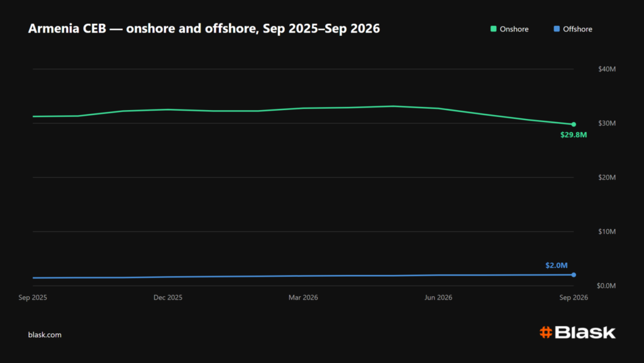Click the chart title 'Armenia CEB — onshore and offshore'

204,28
